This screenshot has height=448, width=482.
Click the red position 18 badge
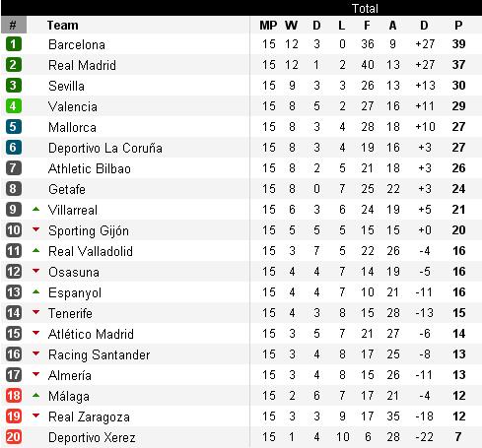[14, 396]
